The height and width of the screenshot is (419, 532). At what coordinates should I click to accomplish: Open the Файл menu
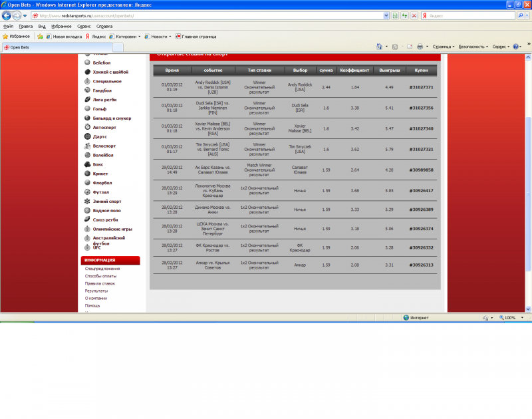click(8, 26)
